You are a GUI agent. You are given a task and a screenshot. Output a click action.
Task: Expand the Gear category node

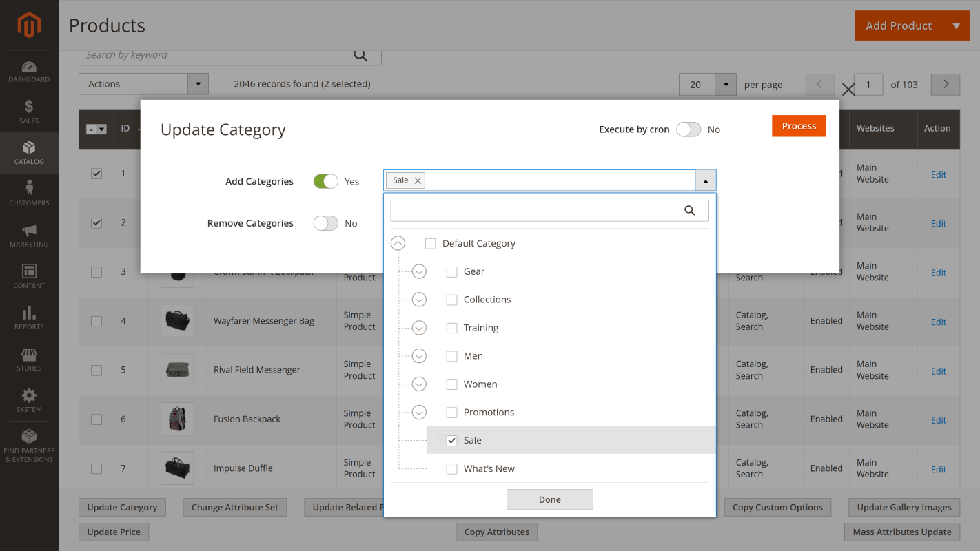(x=419, y=271)
